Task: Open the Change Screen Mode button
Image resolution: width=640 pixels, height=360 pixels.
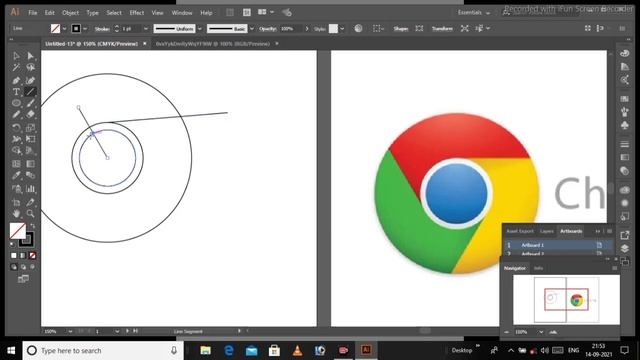Action: (x=23, y=279)
